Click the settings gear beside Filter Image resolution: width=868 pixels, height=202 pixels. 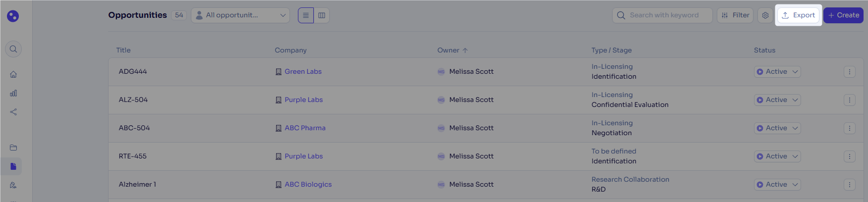tap(765, 15)
